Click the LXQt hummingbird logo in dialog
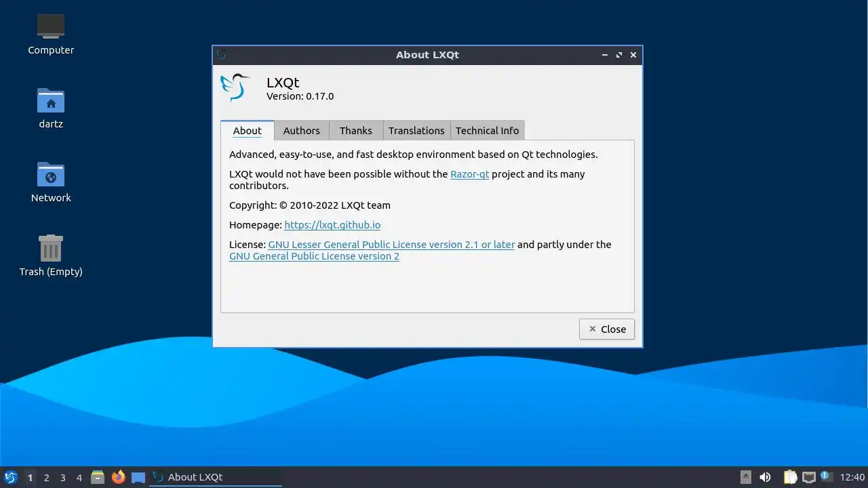This screenshot has height=488, width=868. 235,87
